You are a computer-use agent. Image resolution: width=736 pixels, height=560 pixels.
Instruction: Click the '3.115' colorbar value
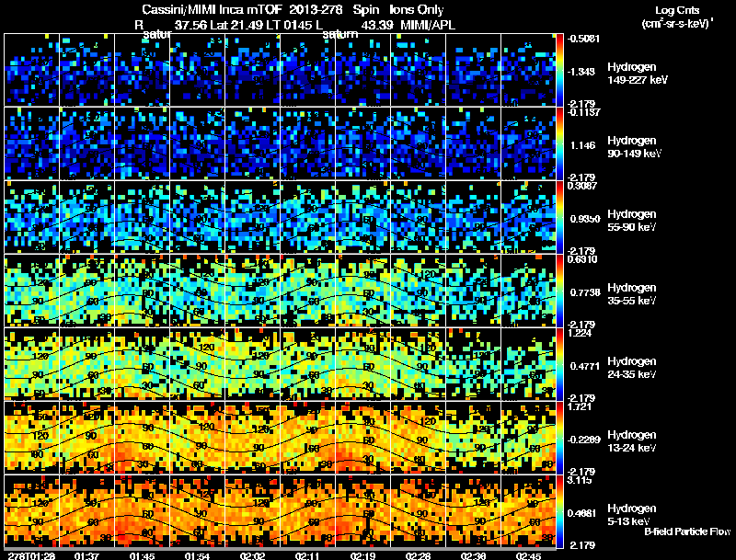(x=580, y=480)
